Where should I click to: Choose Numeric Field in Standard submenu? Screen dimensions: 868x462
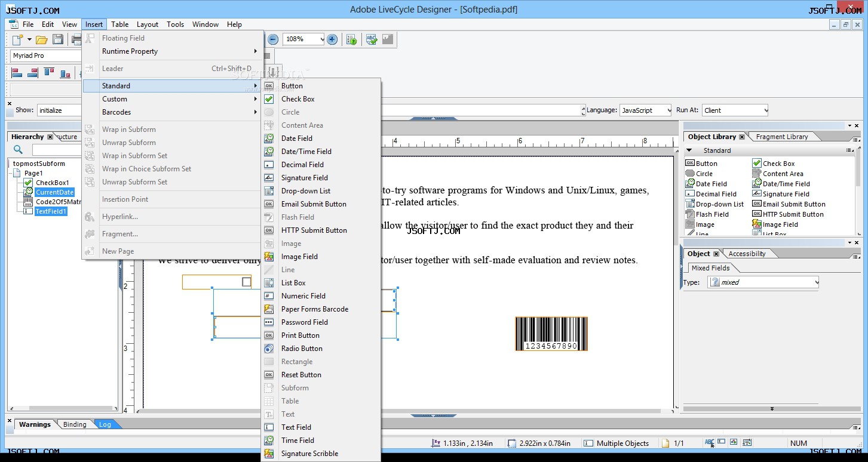[x=321, y=296]
